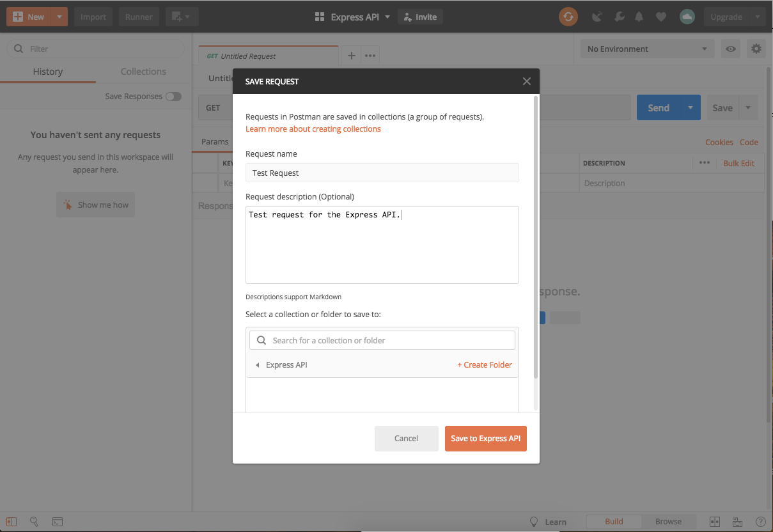Open Learn more about creating collections link
Viewport: 773px width, 532px height.
coord(313,129)
